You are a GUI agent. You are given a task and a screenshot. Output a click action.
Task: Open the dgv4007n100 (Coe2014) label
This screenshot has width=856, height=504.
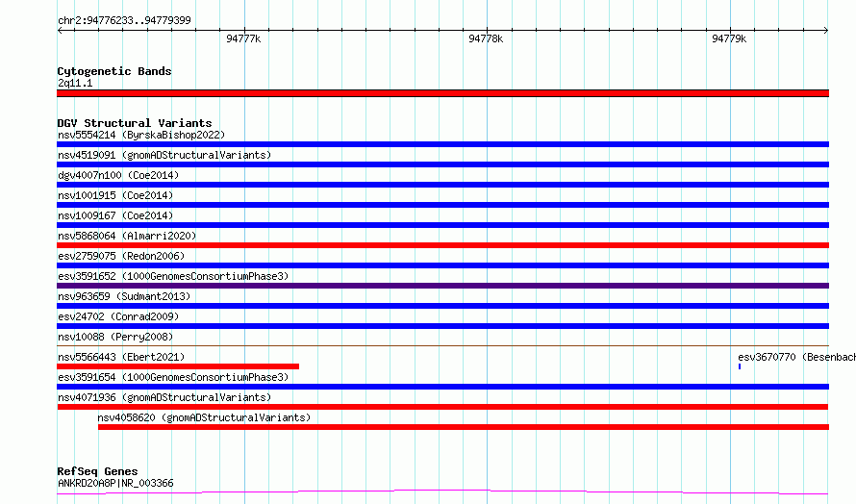(118, 175)
